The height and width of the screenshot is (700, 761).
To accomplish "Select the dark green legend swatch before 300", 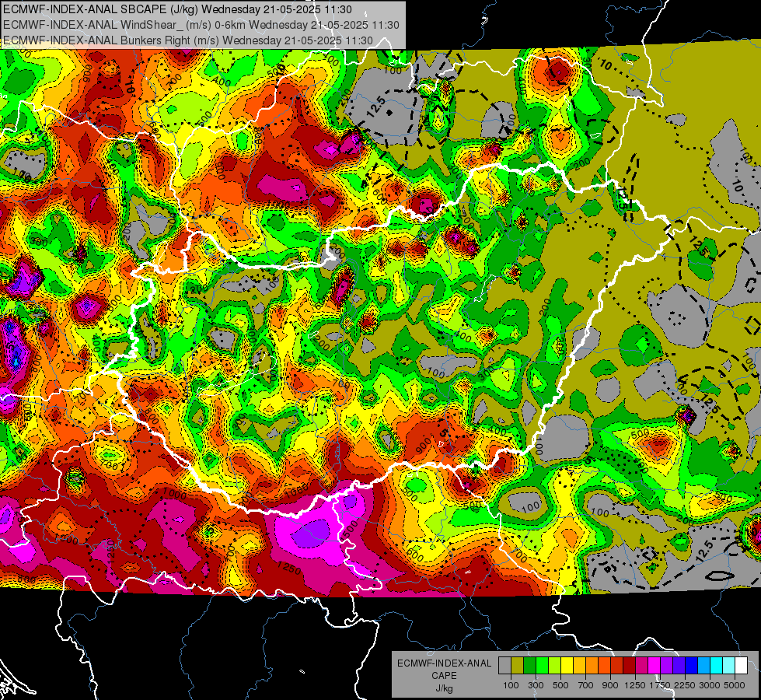I will 529,666.
